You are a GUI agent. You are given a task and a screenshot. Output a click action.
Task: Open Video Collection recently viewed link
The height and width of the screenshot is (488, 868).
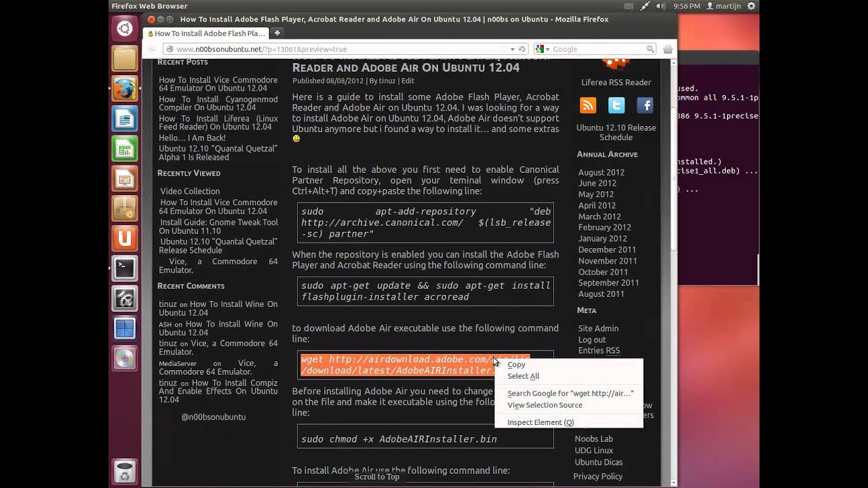tap(190, 191)
